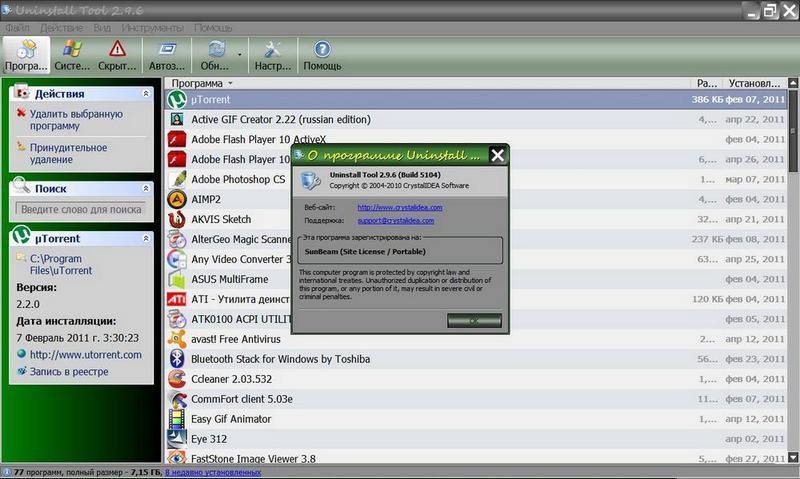The width and height of the screenshot is (800, 479).
Task: Select the avast! Free Antivirus icon
Action: click(177, 339)
